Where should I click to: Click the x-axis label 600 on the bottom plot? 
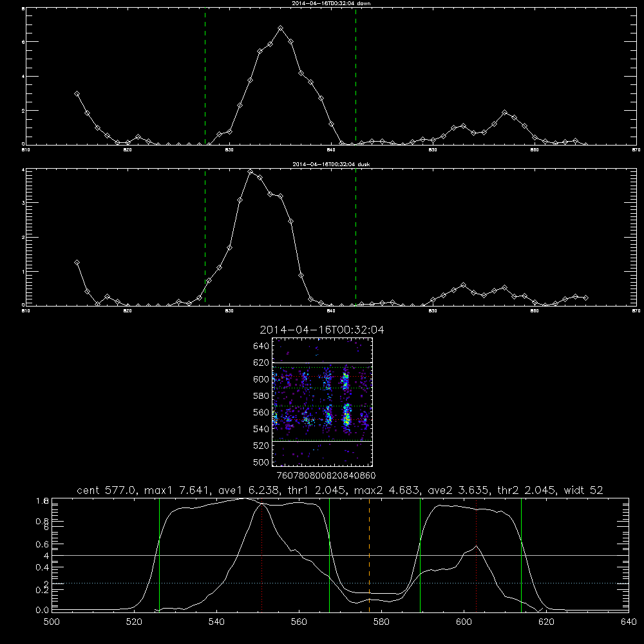464,622
